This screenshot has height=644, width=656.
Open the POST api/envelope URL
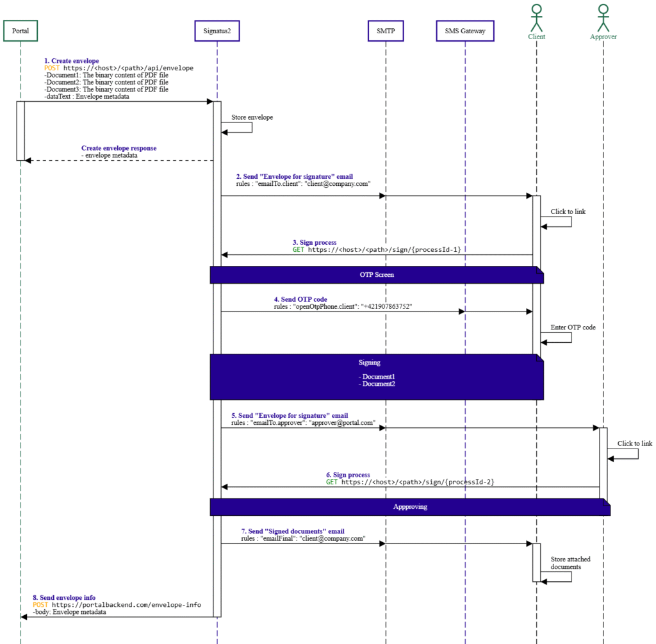click(127, 68)
